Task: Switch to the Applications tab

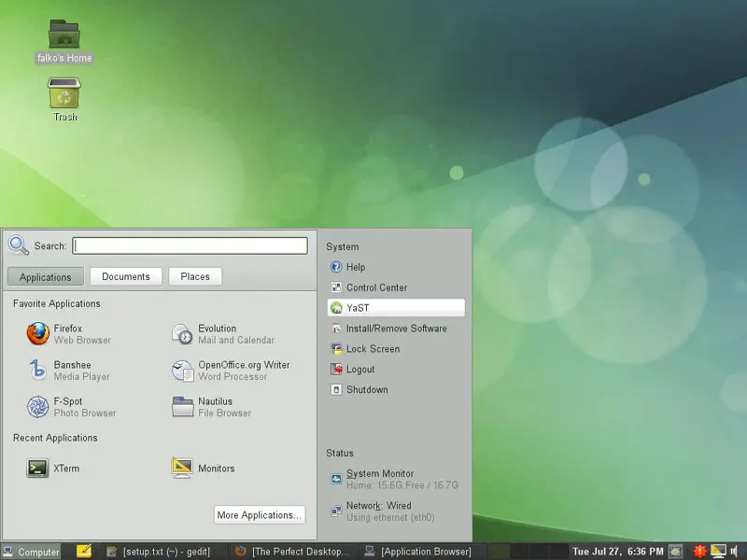Action: tap(45, 276)
